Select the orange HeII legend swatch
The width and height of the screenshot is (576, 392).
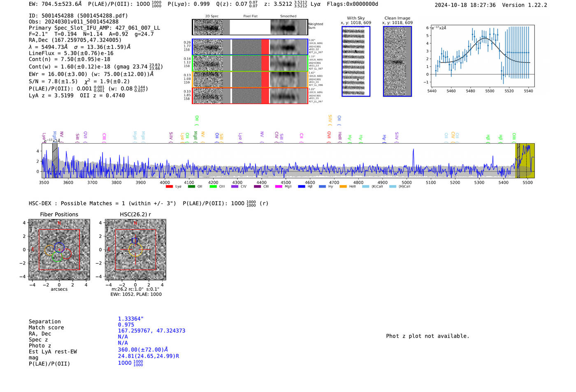click(x=343, y=187)
